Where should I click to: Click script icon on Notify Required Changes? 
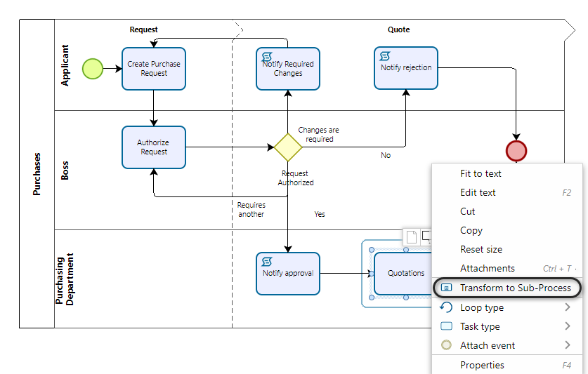pyautogui.click(x=267, y=57)
